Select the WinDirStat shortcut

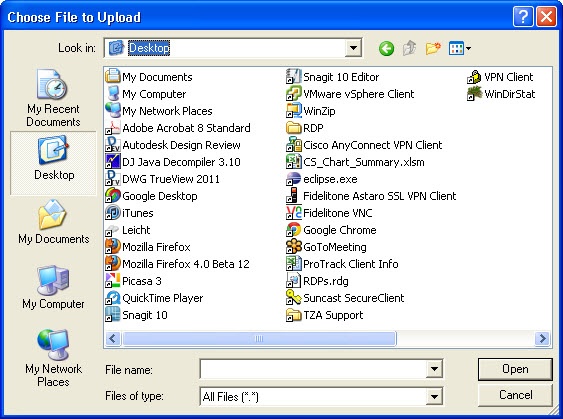click(x=501, y=94)
